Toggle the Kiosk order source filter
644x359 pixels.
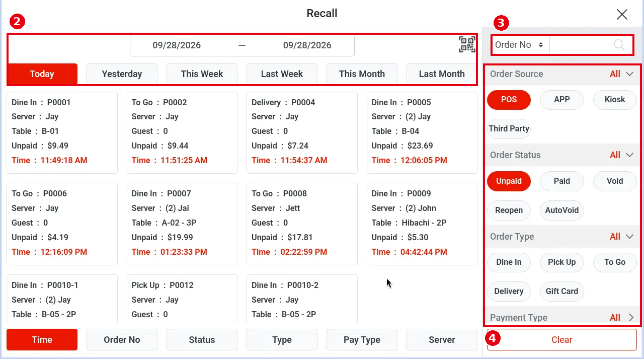(615, 100)
